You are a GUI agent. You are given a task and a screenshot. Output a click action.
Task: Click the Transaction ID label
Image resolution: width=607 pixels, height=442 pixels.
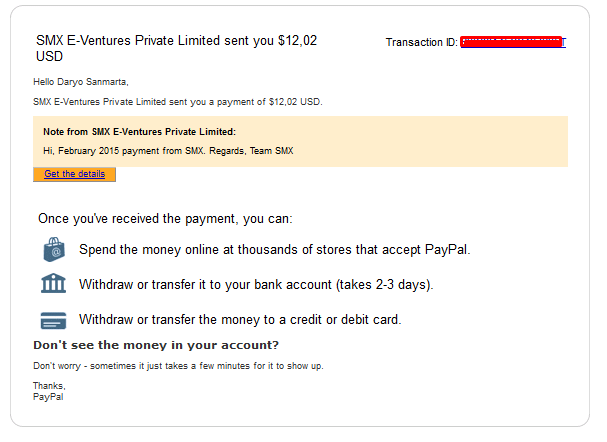422,42
